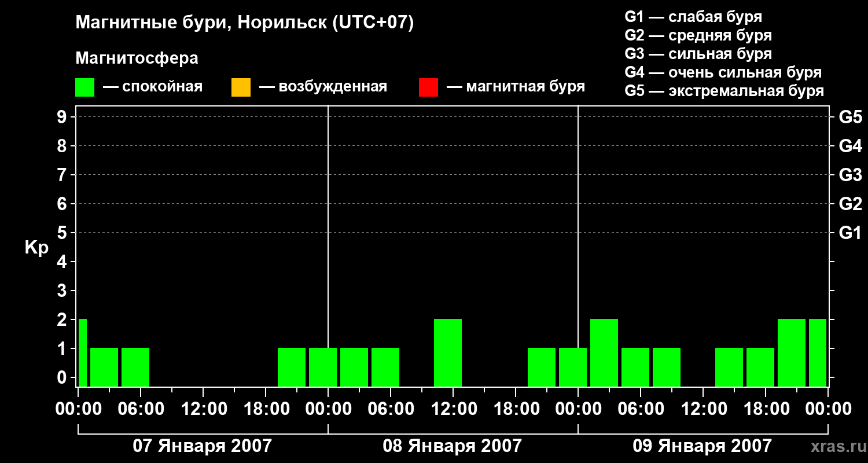
Task: Click the 18:00 time label for 09 Января
Action: coord(766,409)
